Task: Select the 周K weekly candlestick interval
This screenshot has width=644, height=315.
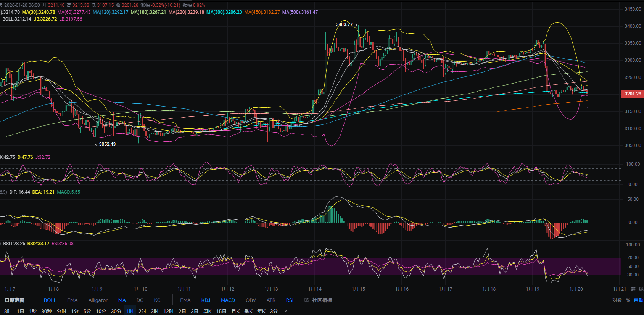Action: [207, 311]
